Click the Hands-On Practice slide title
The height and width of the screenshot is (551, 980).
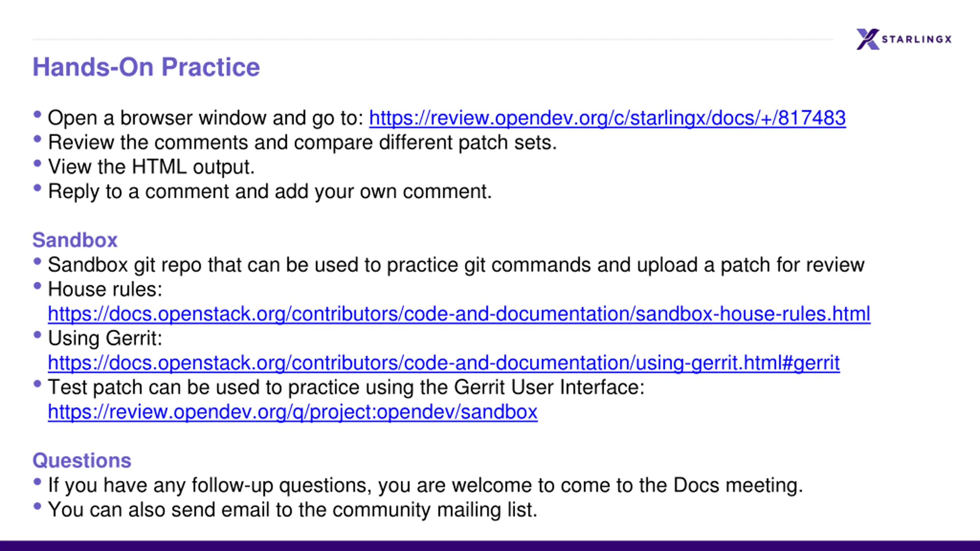146,67
